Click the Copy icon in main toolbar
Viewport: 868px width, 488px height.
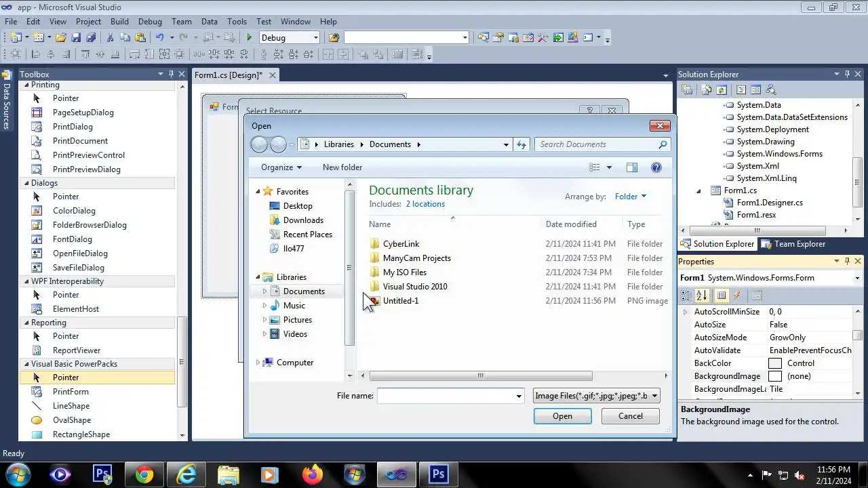coord(125,38)
